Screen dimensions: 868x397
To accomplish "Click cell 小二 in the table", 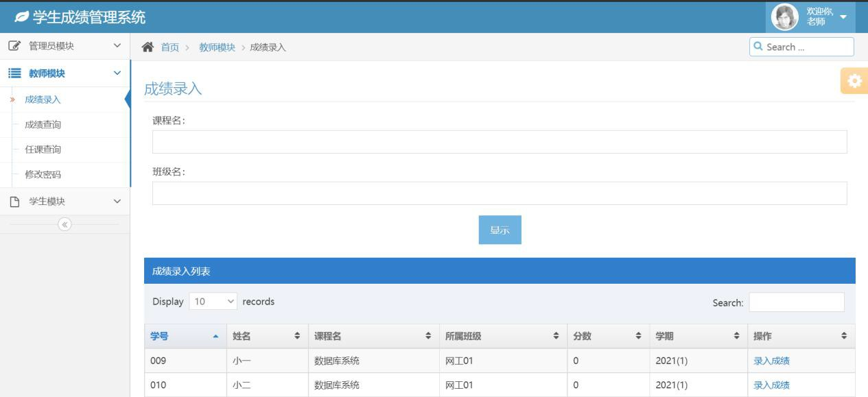I will coord(268,385).
